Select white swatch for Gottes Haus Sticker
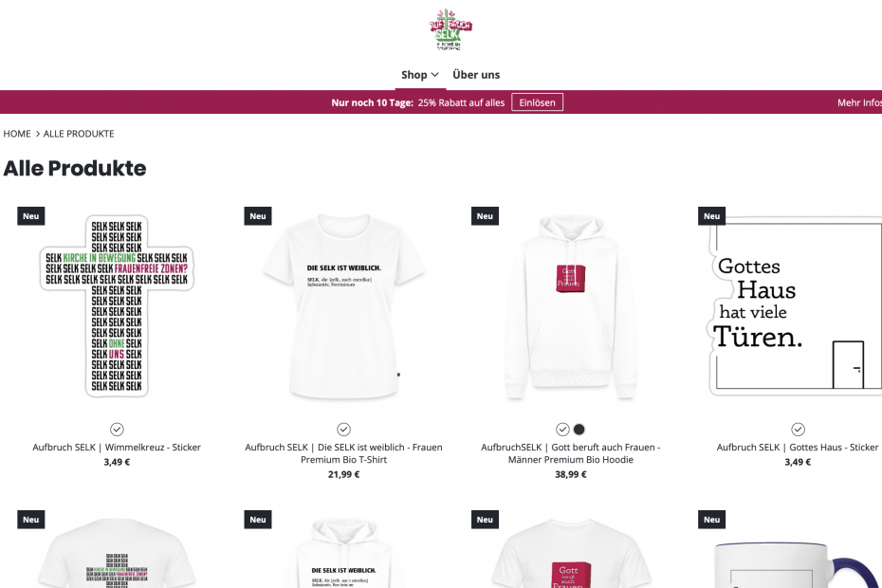Viewport: 882px width, 588px height. tap(798, 430)
